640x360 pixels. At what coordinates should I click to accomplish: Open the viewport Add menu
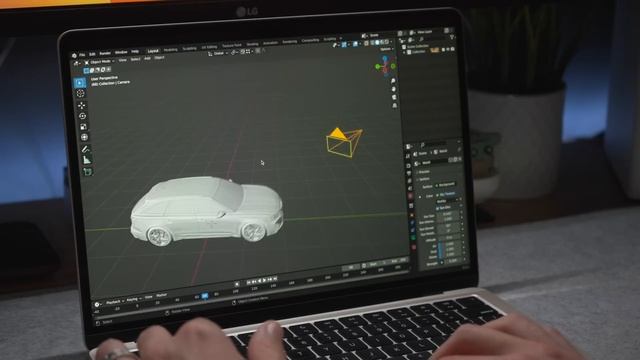147,59
